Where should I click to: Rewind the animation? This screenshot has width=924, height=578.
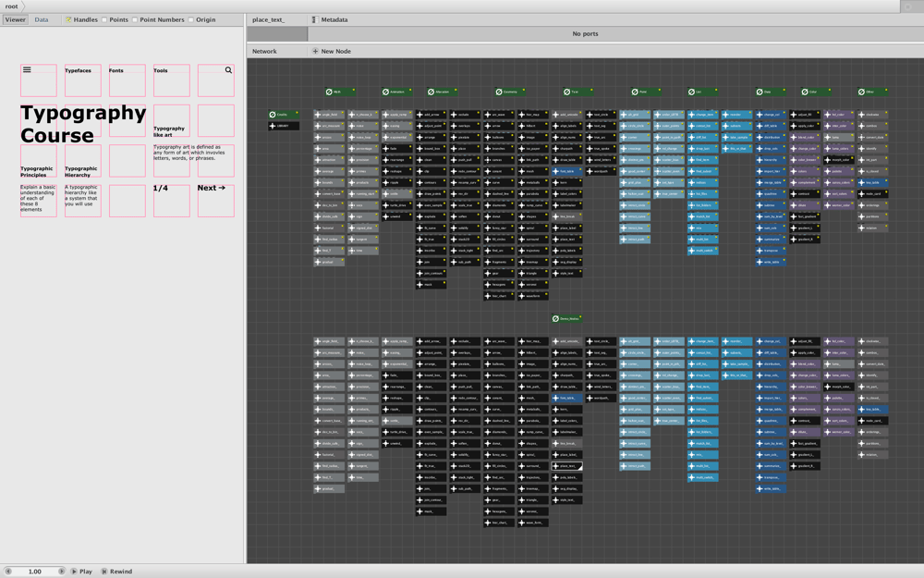tap(116, 572)
